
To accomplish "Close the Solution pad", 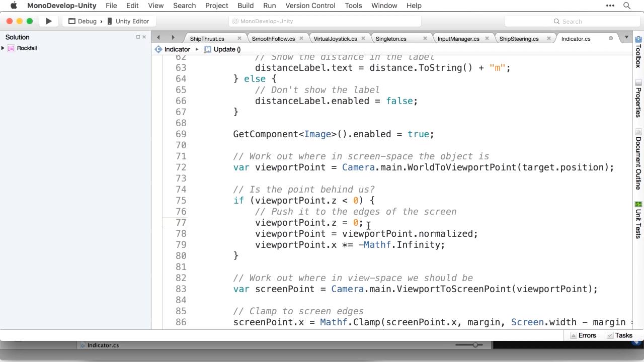I will click(x=144, y=37).
